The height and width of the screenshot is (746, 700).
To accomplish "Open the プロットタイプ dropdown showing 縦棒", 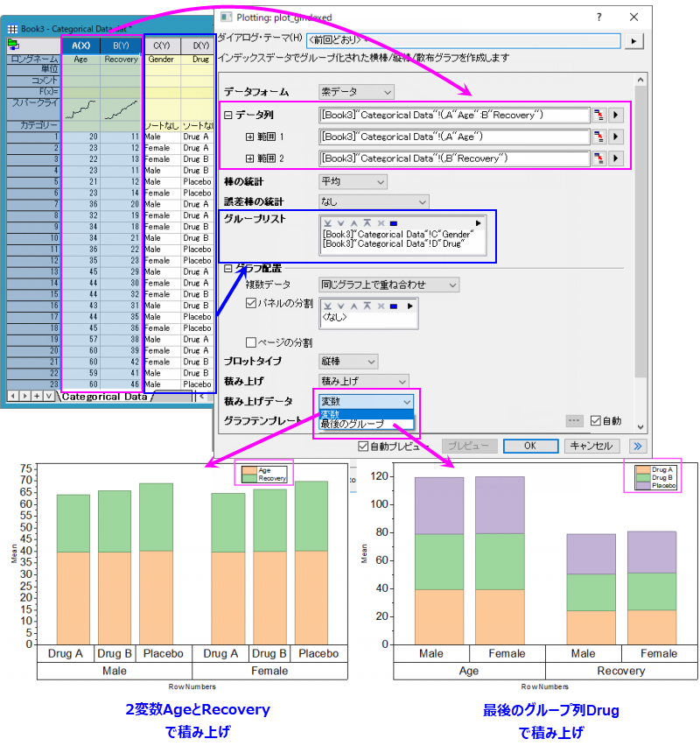I will click(348, 362).
